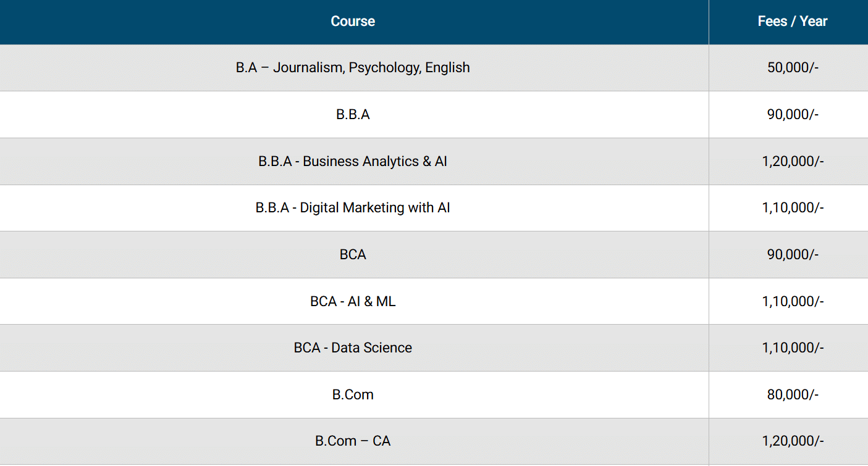Screen dimensions: 868x466
Task: Select the plain B.Com course cell
Action: coord(353,395)
